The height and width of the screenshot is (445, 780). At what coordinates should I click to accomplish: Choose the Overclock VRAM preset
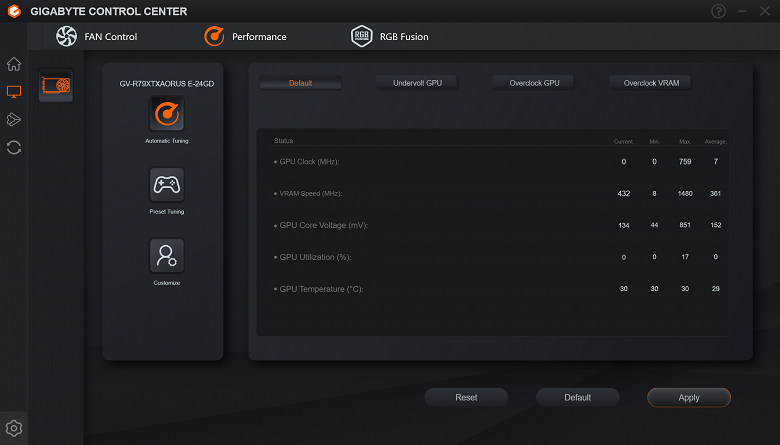point(651,83)
